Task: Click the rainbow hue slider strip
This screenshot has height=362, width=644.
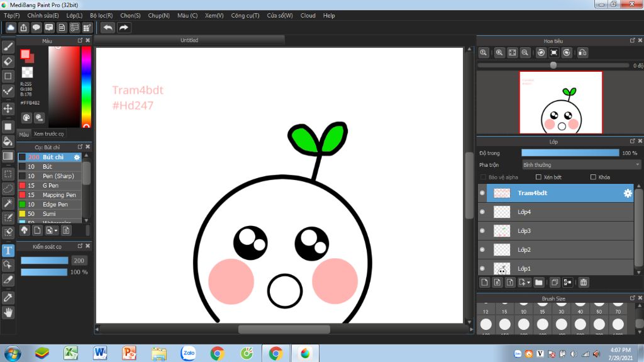Action: [86, 86]
